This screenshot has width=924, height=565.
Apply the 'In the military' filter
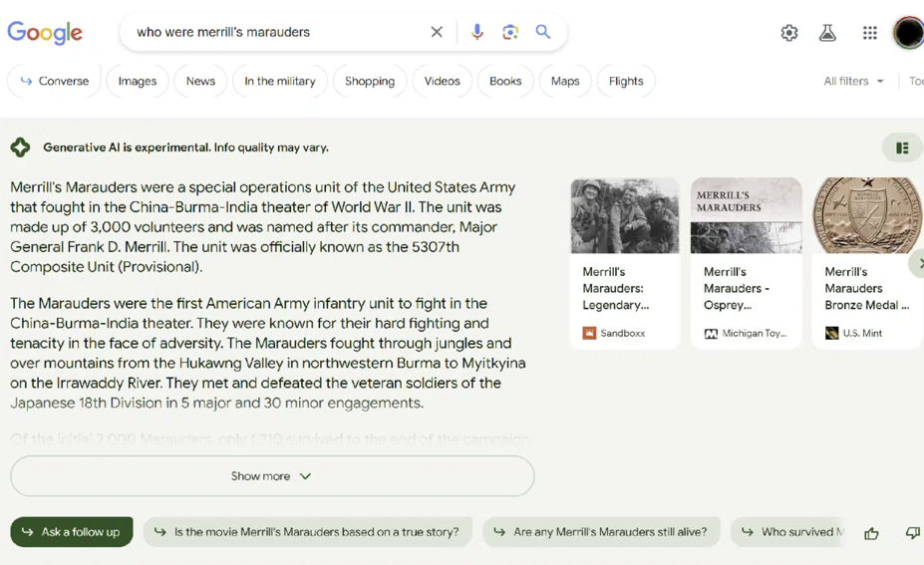click(x=280, y=82)
